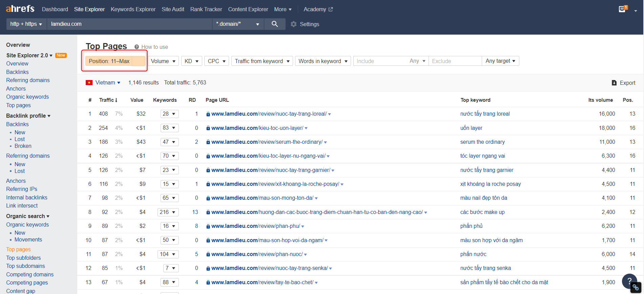Click the Ahrefs logo
This screenshot has height=294, width=644.
pos(20,8)
